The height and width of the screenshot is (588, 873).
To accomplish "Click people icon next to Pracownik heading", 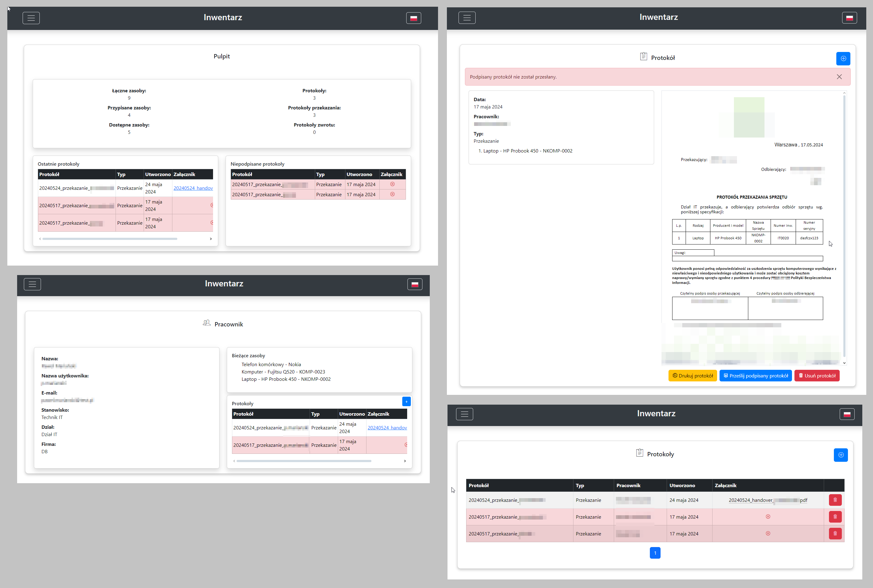I will point(207,323).
